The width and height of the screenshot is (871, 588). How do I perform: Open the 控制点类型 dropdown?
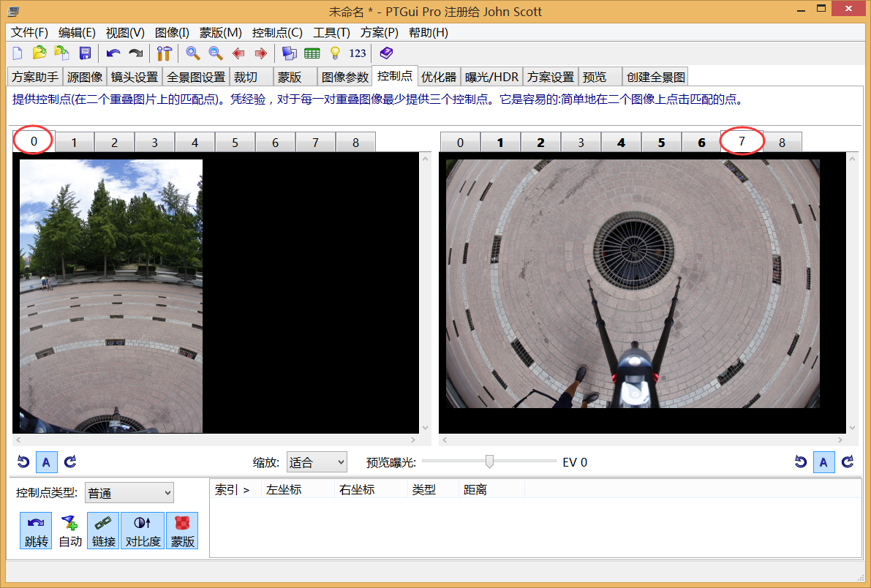click(x=129, y=493)
